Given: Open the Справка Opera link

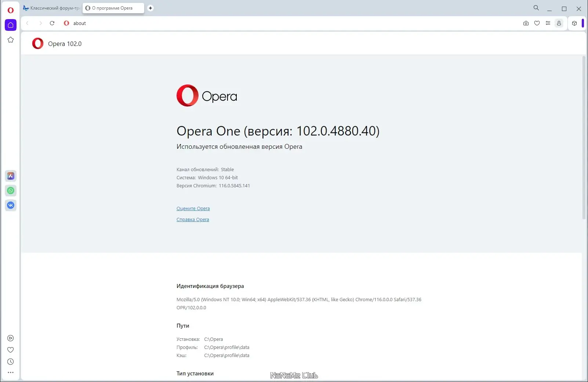Looking at the screenshot, I should (193, 220).
